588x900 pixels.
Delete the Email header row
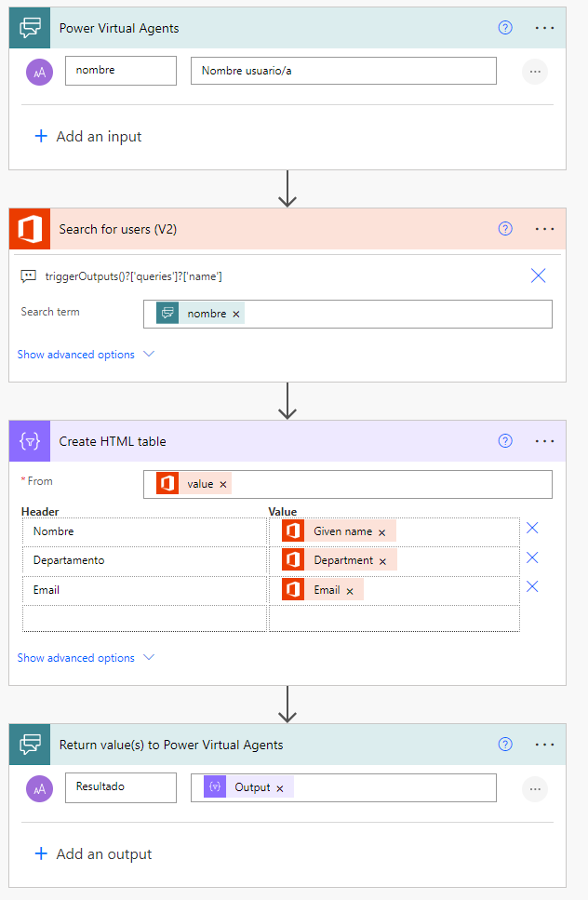[x=532, y=586]
